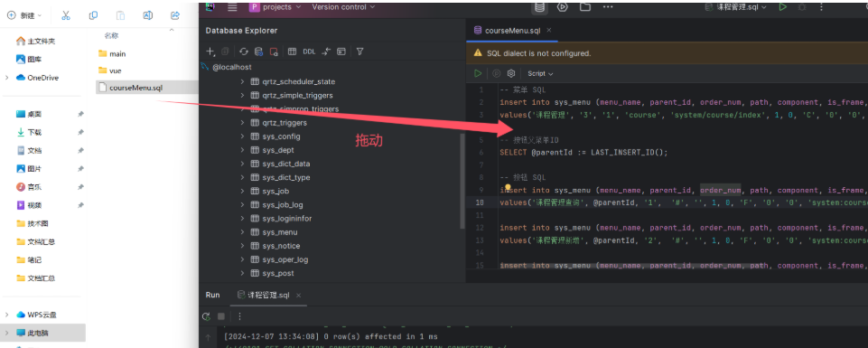Click the Database Explorer vertical scrollbar
Image resolution: width=868 pixels, height=348 pixels.
coord(462,181)
